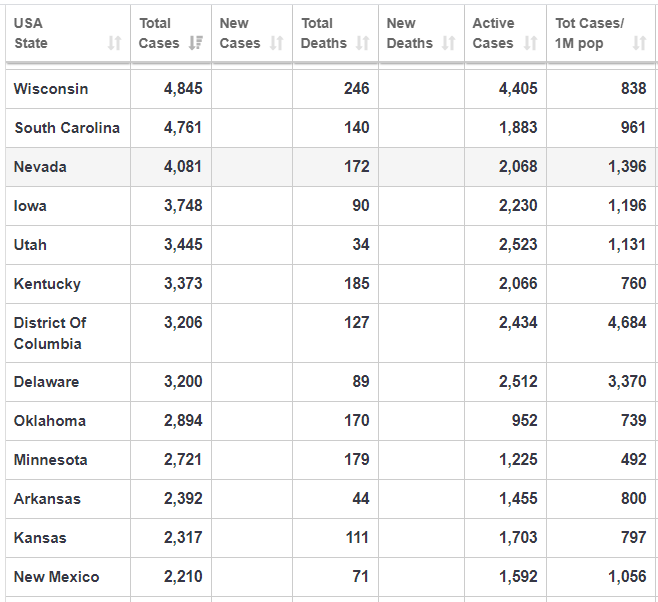Click Kansas total deaths value 111
Image resolution: width=658 pixels, height=602 pixels.
point(356,538)
